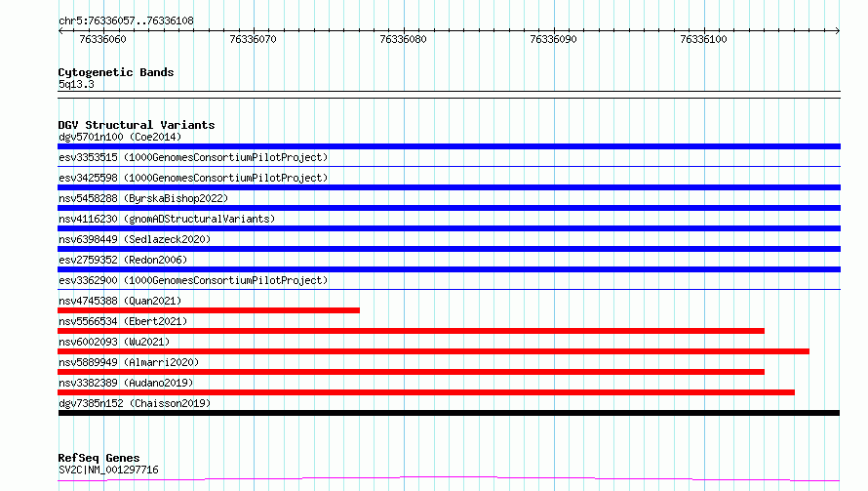
Task: Select the red nsv5566534 (Ebert2021) bar
Action: click(x=411, y=331)
